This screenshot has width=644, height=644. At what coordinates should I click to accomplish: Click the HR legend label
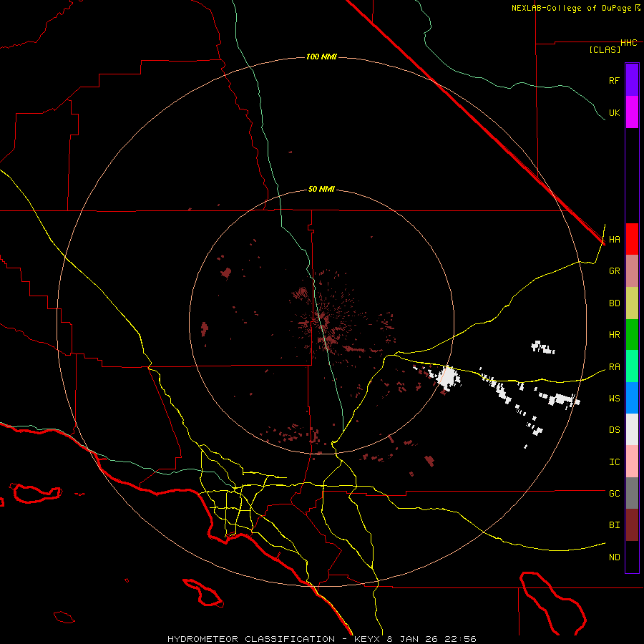(614, 335)
